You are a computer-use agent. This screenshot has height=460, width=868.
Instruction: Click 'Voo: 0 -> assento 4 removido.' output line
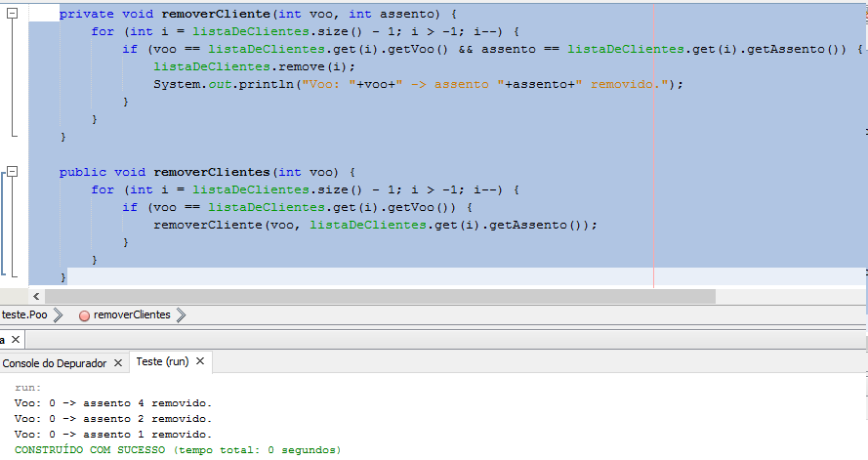click(113, 403)
